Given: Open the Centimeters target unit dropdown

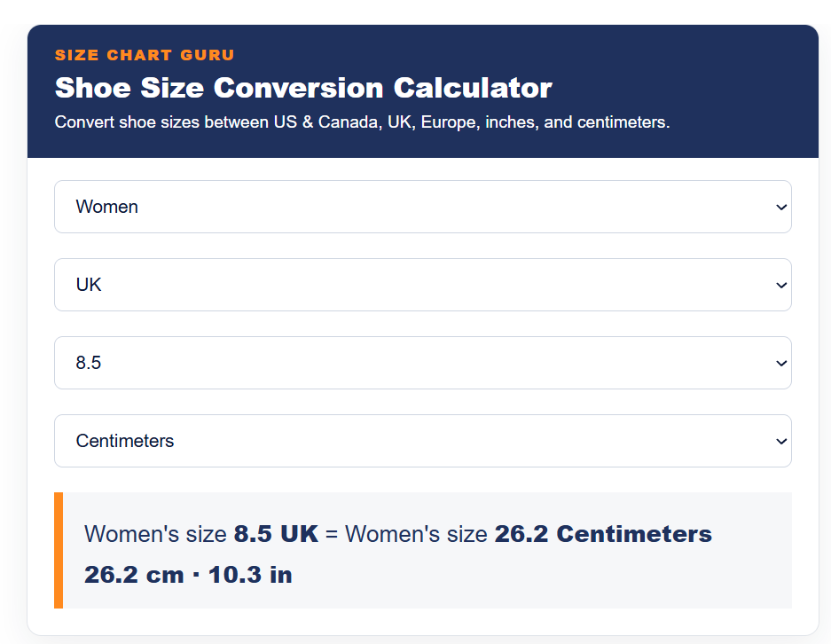Looking at the screenshot, I should (422, 441).
